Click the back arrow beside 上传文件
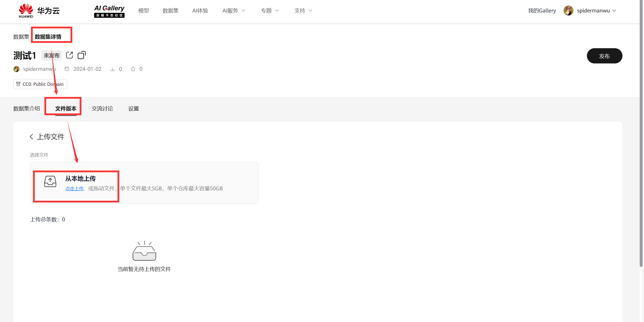 tap(31, 137)
